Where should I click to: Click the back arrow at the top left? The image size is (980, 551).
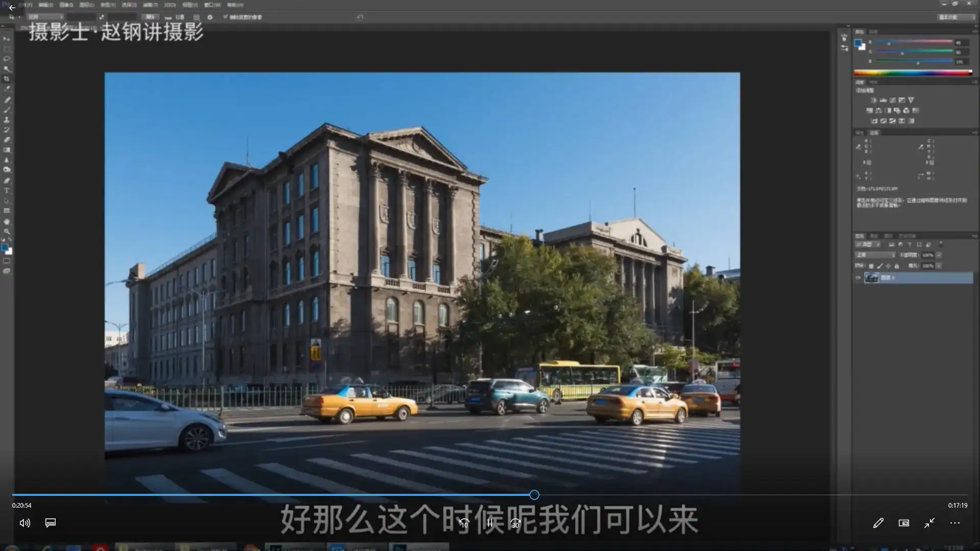pos(12,8)
